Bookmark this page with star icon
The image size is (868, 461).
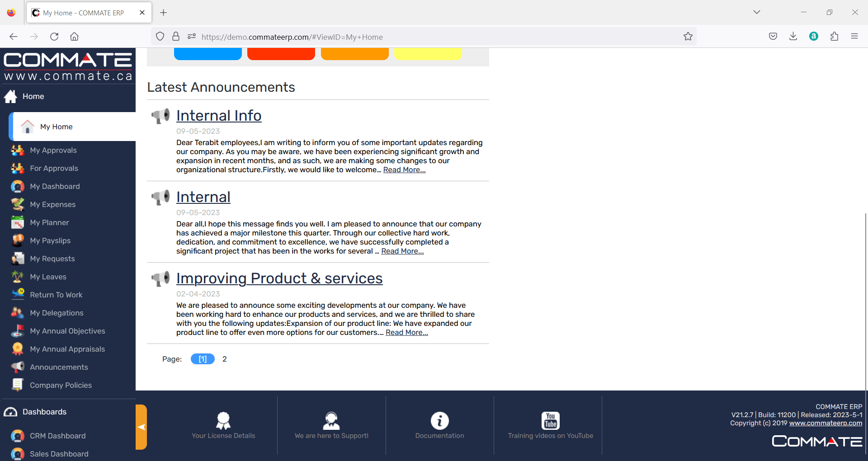[x=688, y=37]
